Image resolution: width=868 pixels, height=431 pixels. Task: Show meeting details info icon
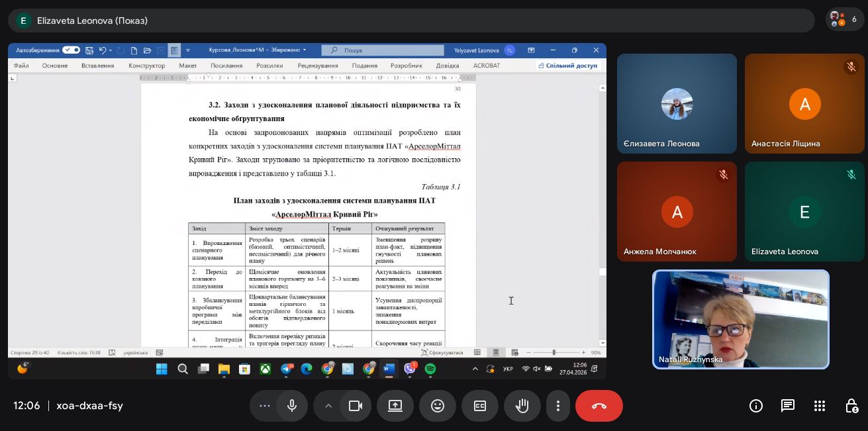755,406
